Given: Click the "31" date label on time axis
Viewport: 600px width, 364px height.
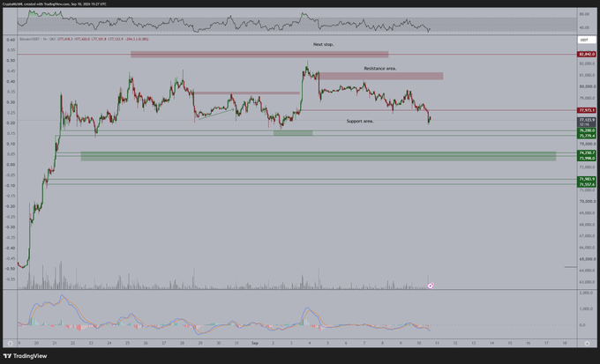Looking at the screenshot, I should (236, 344).
